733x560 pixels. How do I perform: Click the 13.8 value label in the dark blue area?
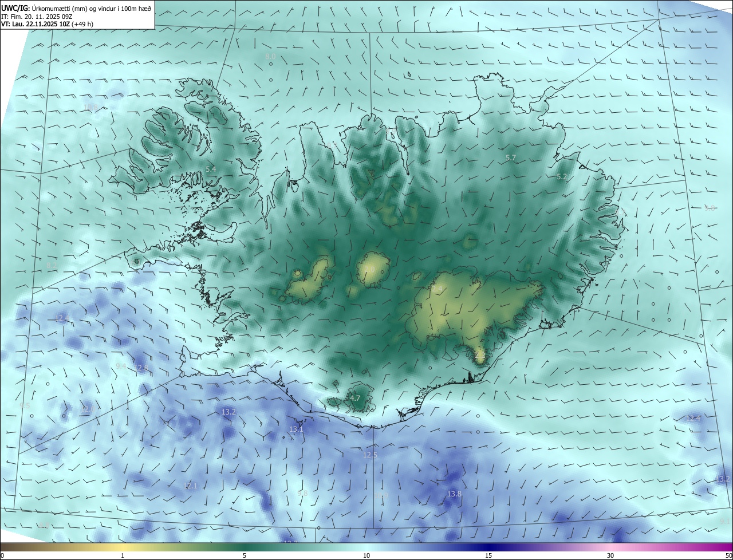pyautogui.click(x=454, y=494)
